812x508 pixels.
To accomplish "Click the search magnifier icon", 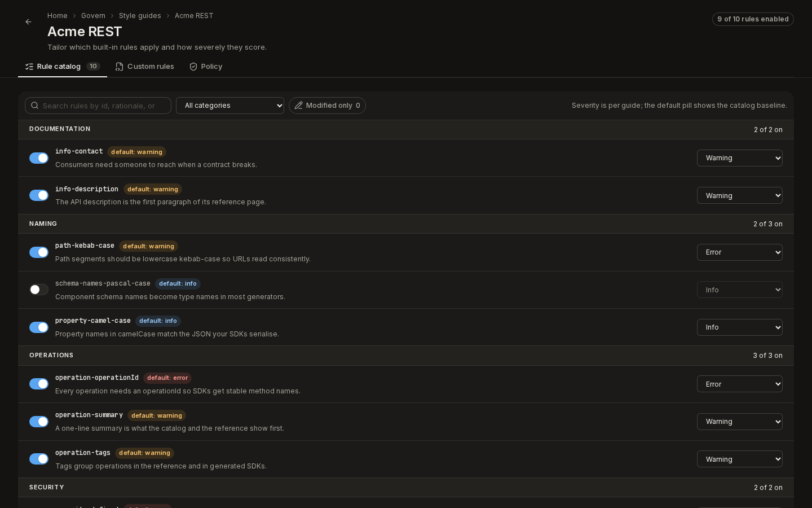I will (35, 106).
